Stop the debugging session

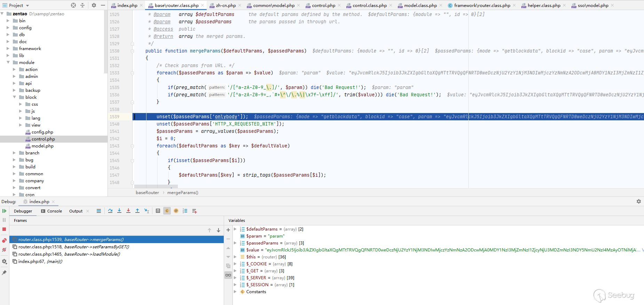coord(4,229)
